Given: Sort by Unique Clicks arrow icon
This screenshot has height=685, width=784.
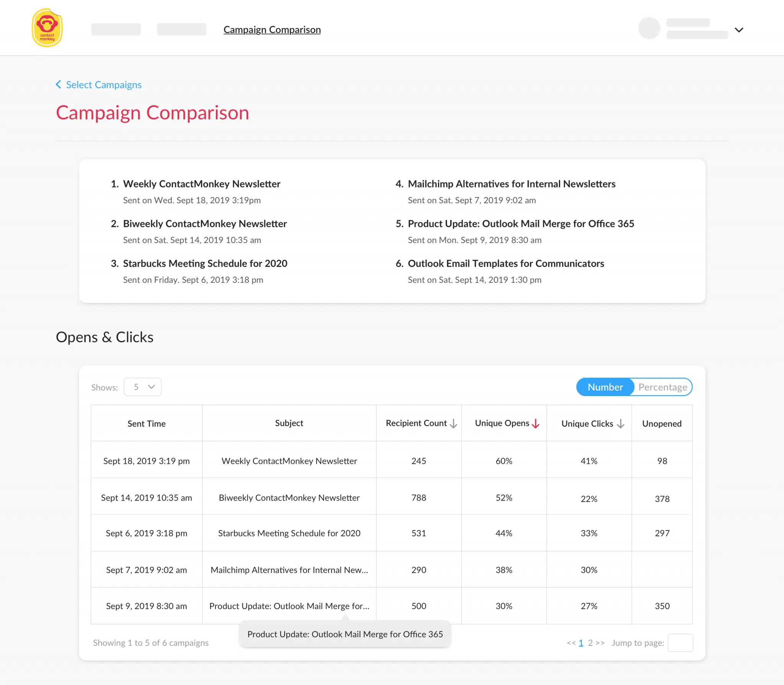Looking at the screenshot, I should (621, 424).
